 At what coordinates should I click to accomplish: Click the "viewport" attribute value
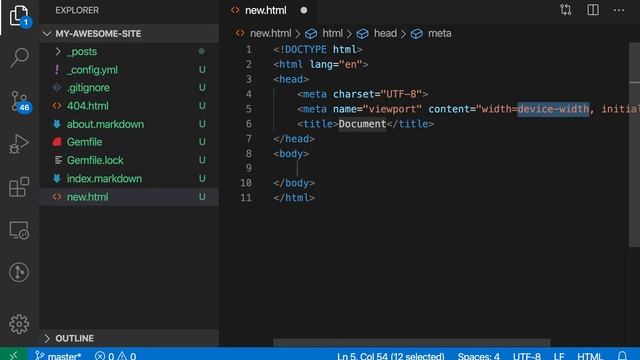pyautogui.click(x=392, y=109)
